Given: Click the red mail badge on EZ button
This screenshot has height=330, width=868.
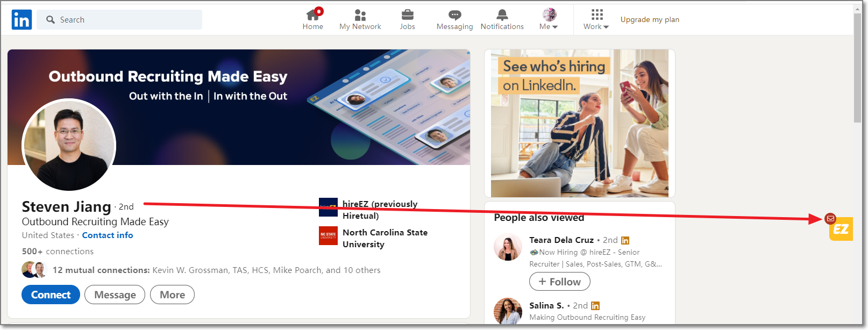Looking at the screenshot, I should pyautogui.click(x=830, y=218).
